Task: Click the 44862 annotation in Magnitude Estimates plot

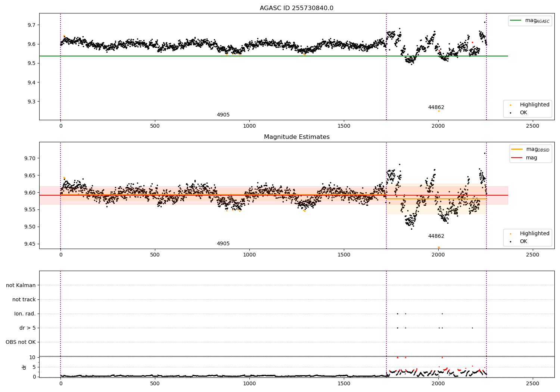Action: [x=436, y=236]
